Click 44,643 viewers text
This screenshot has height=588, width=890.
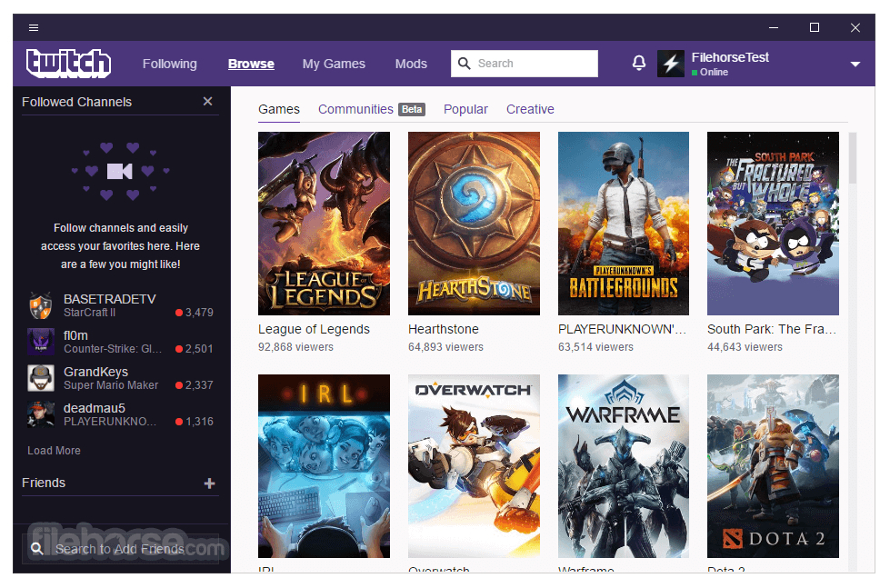click(x=745, y=347)
